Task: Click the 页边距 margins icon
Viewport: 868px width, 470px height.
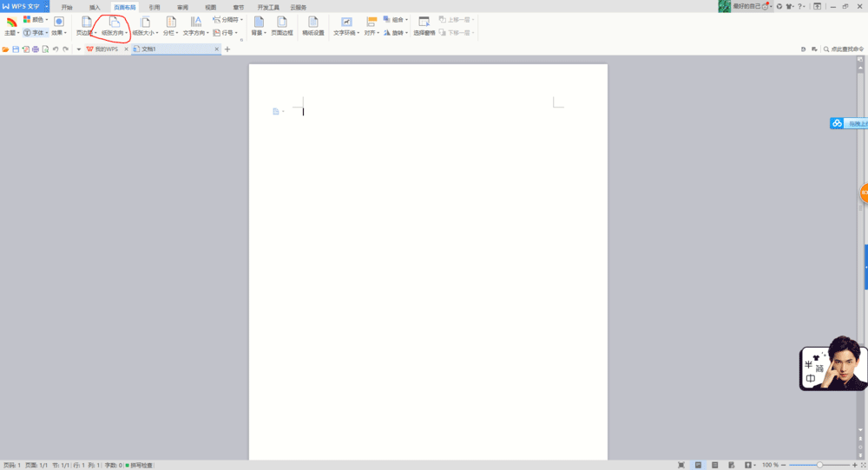Action: (86, 22)
